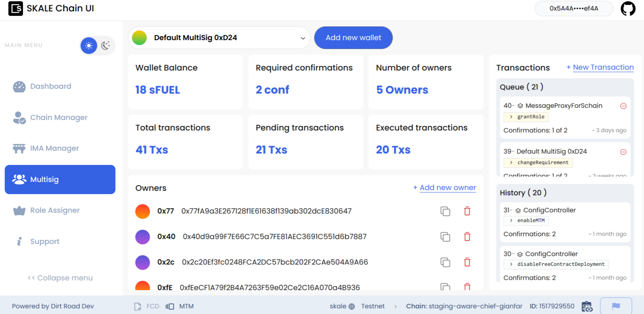Screen dimensions: 644x314
Task: Click the Queue ( 21 ) heading
Action: [522, 87]
